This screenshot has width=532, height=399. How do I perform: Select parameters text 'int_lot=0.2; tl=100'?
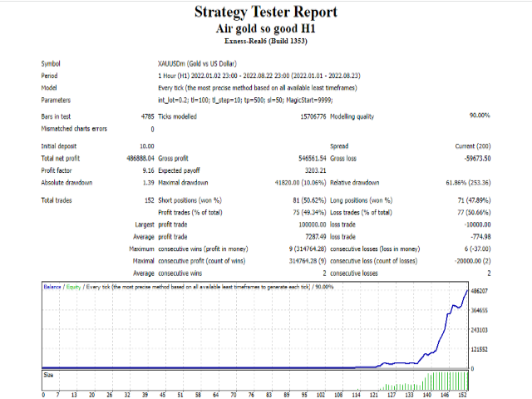click(x=245, y=100)
